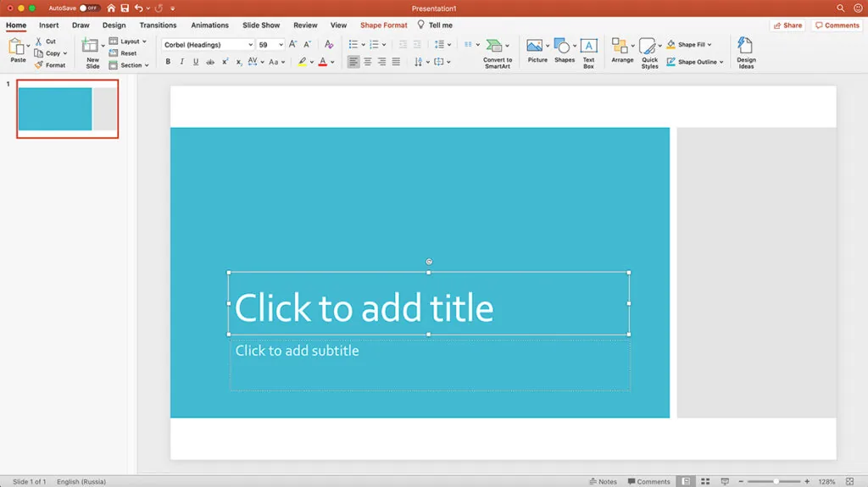Click the Share button

pyautogui.click(x=787, y=25)
